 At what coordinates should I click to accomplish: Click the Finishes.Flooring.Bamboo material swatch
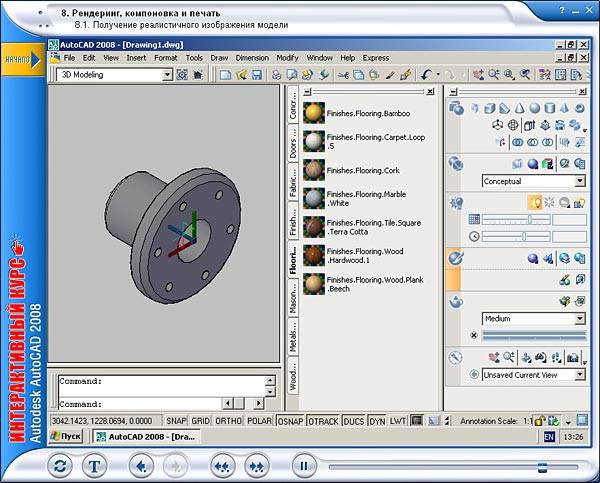(x=314, y=113)
